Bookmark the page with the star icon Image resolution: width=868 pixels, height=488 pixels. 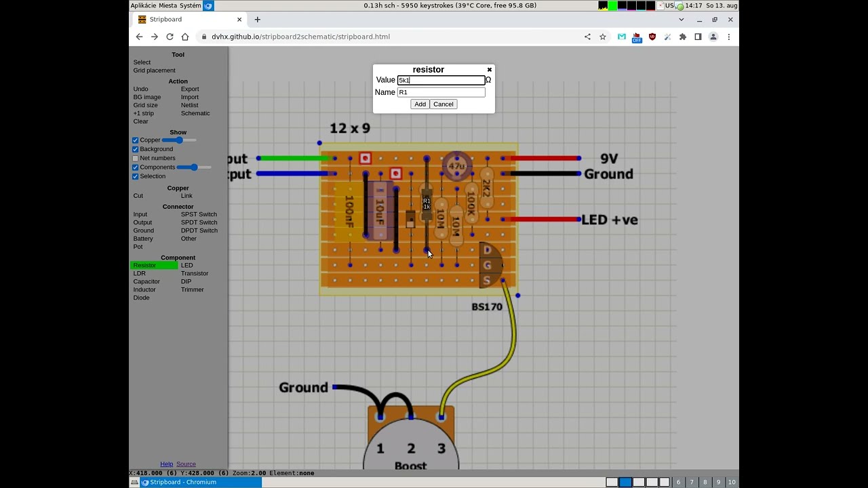coord(603,37)
